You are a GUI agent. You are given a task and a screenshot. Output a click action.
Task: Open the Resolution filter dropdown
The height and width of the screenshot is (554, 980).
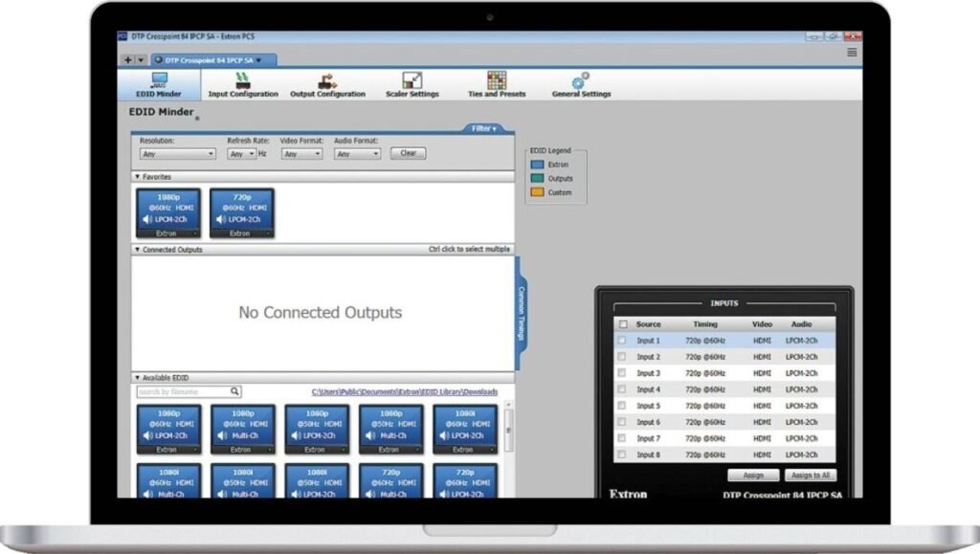point(177,154)
